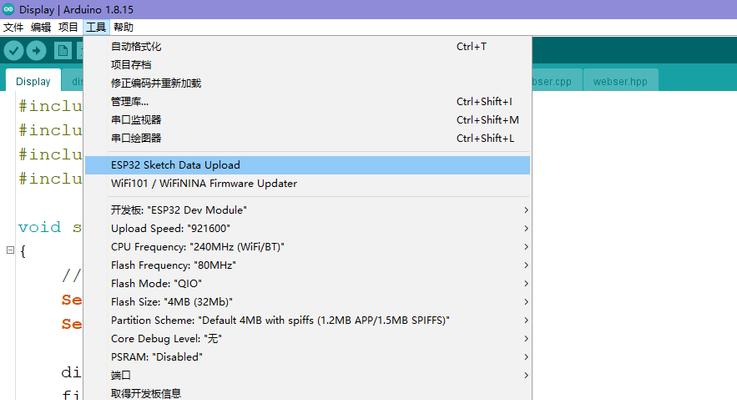Image resolution: width=737 pixels, height=400 pixels.
Task: Click the 'void' keyword in code
Action: (39, 227)
